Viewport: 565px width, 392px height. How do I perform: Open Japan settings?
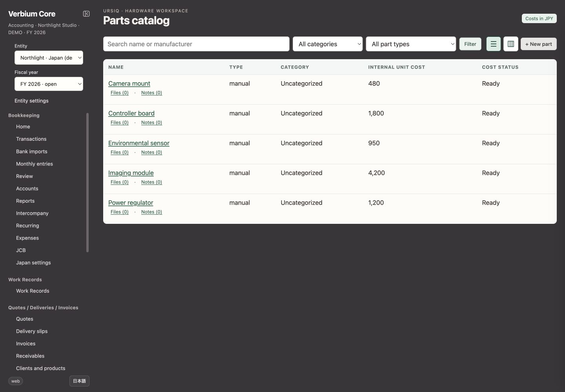coord(33,263)
